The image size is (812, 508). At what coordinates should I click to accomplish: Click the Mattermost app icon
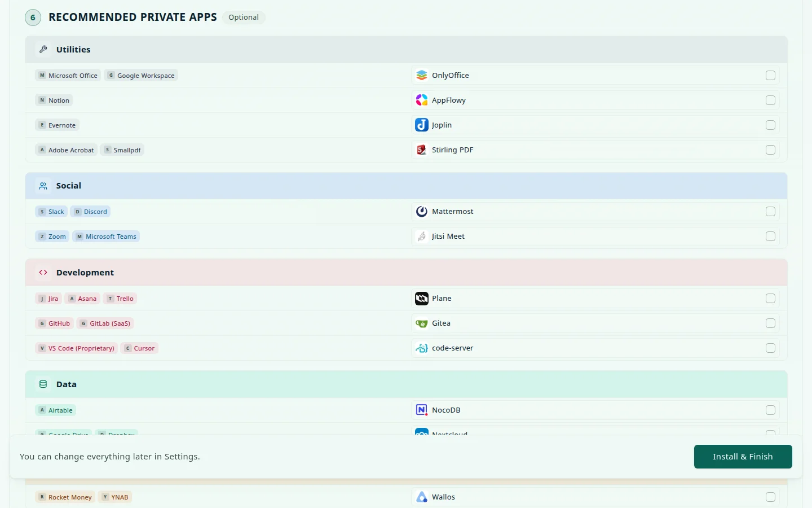coord(422,211)
